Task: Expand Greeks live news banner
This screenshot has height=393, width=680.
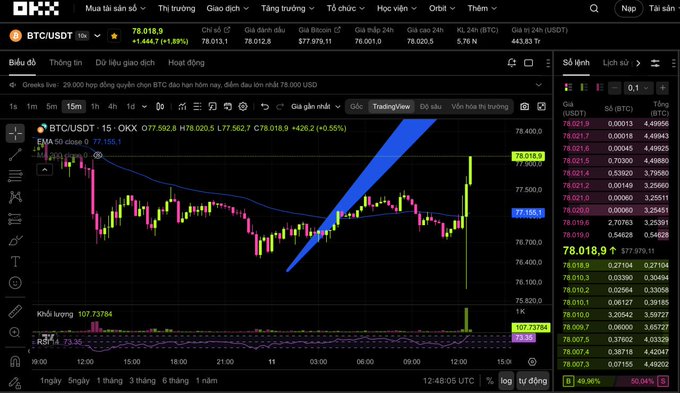Action: click(539, 85)
